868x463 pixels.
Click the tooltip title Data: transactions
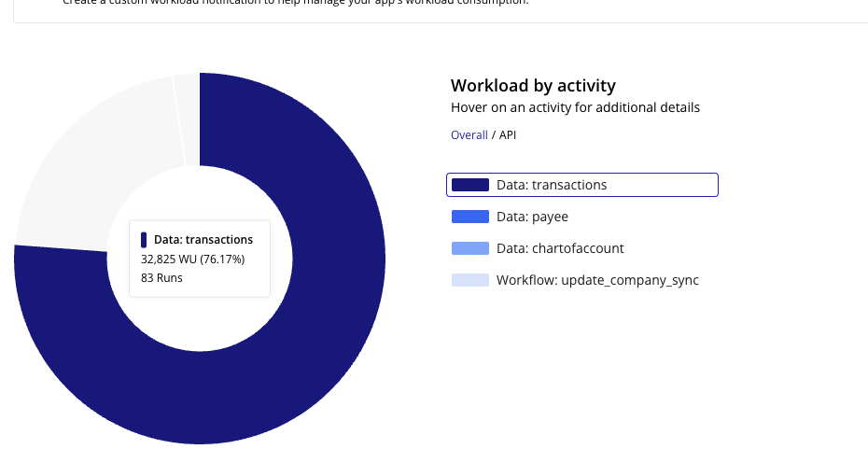[203, 240]
